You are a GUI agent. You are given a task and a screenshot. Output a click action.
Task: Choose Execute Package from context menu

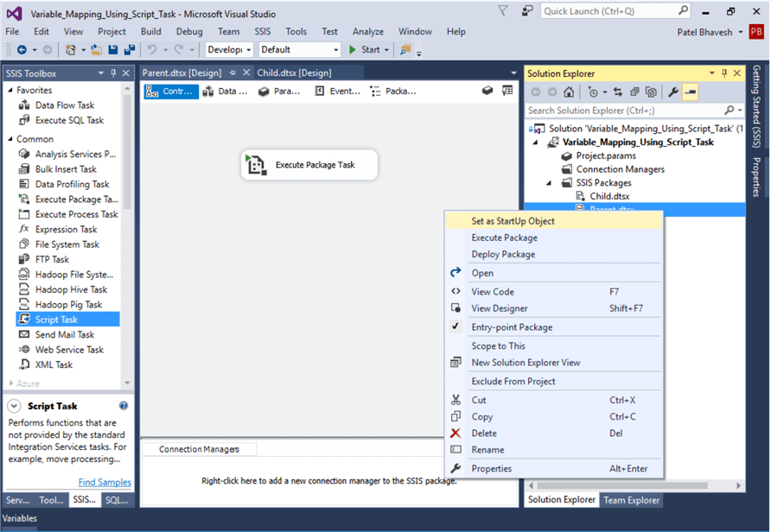point(554,237)
